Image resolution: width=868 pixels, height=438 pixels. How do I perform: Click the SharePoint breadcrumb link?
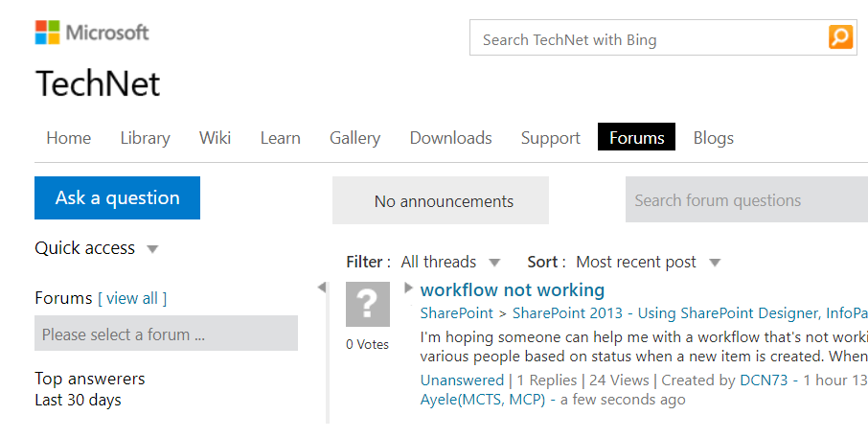(x=457, y=312)
